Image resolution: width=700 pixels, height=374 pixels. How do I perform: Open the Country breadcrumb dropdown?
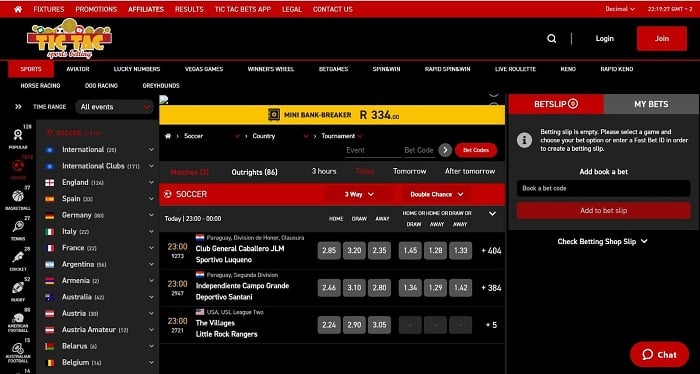coord(280,136)
